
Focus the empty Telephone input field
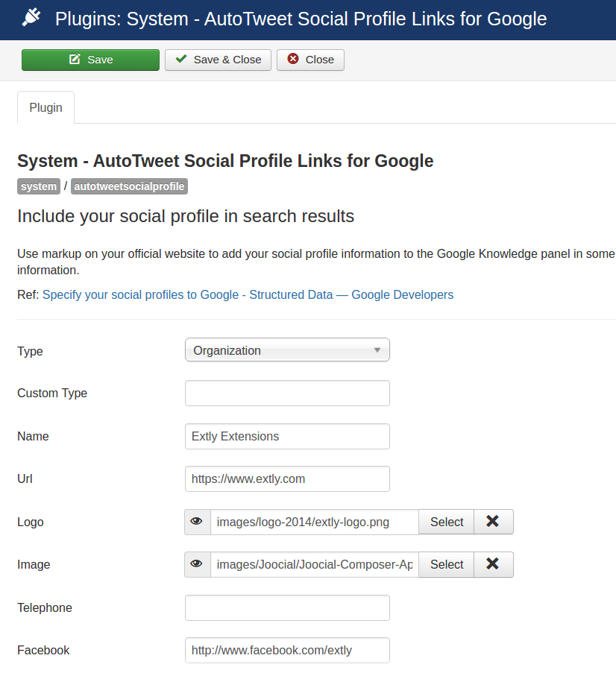coord(287,607)
